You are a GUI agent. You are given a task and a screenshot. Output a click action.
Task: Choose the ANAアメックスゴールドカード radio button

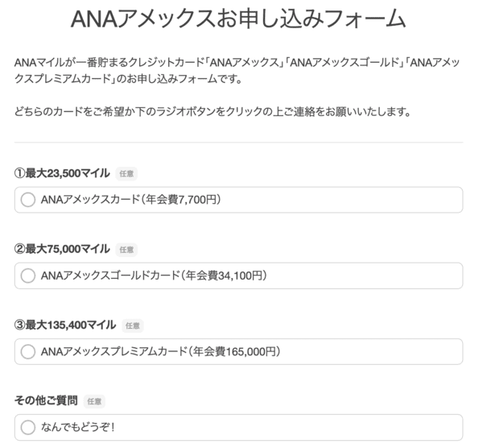(28, 276)
